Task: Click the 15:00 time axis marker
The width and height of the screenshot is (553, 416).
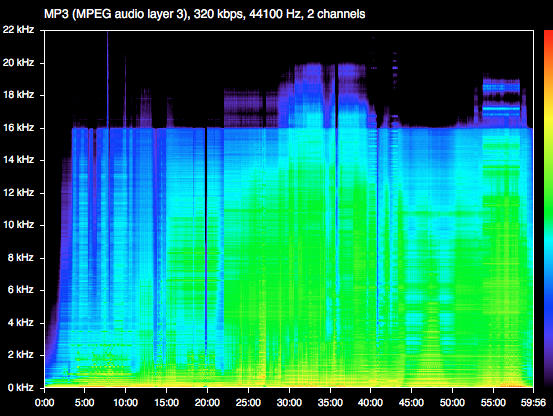Action: pyautogui.click(x=166, y=403)
